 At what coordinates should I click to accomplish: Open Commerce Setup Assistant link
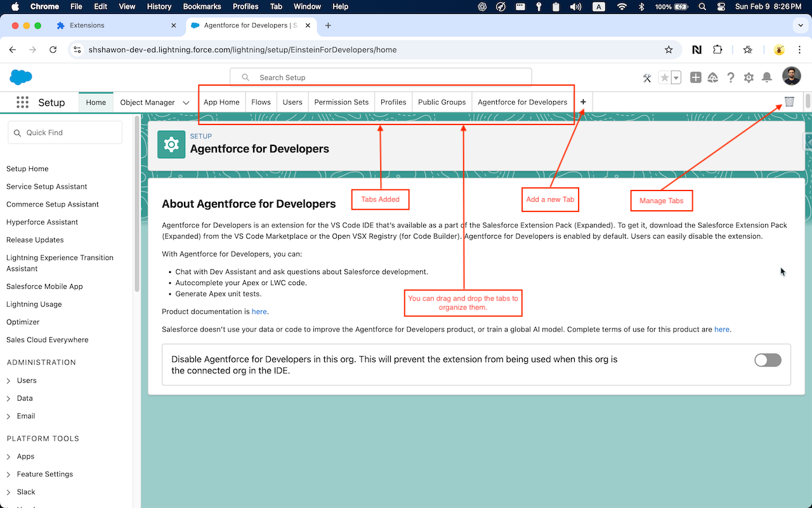pos(53,204)
